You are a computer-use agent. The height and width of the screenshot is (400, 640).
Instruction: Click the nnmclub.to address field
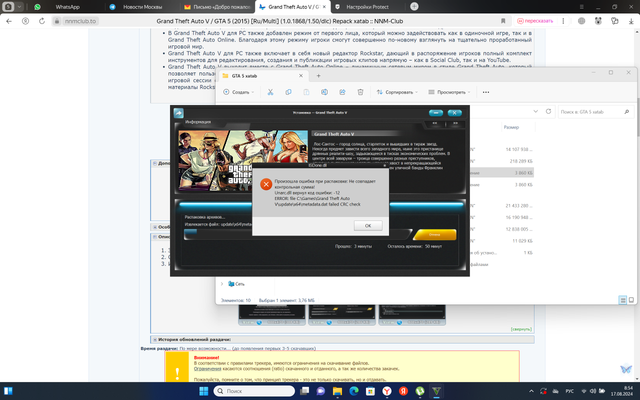click(80, 21)
